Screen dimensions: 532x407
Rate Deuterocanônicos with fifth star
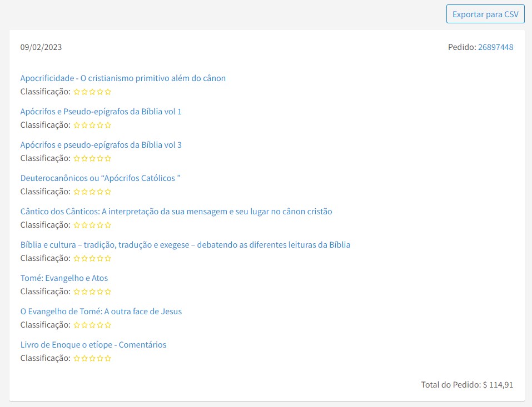coord(108,192)
